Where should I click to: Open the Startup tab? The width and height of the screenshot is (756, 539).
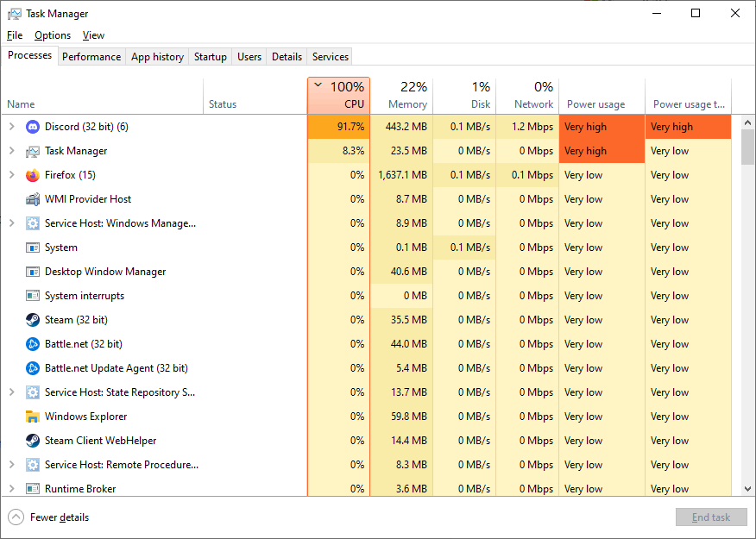(211, 57)
